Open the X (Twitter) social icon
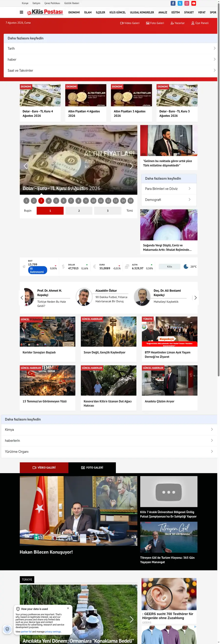 click(180, 3)
